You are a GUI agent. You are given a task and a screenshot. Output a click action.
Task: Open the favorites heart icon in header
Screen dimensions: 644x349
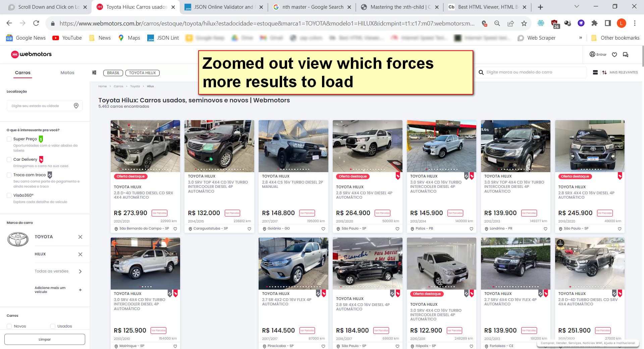click(x=614, y=55)
